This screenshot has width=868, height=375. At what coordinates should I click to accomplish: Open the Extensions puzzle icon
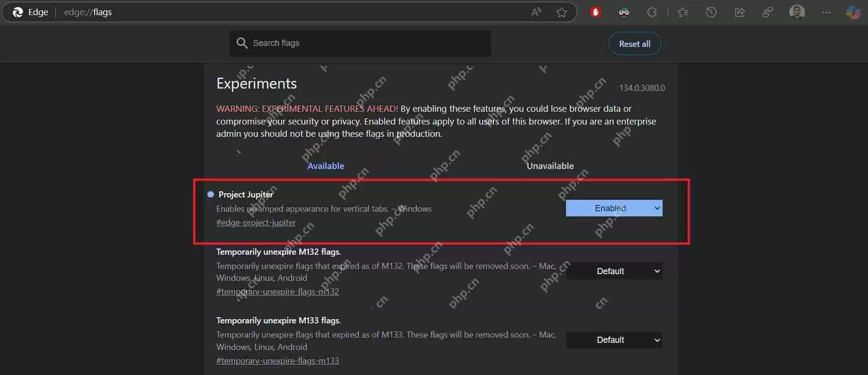(652, 12)
